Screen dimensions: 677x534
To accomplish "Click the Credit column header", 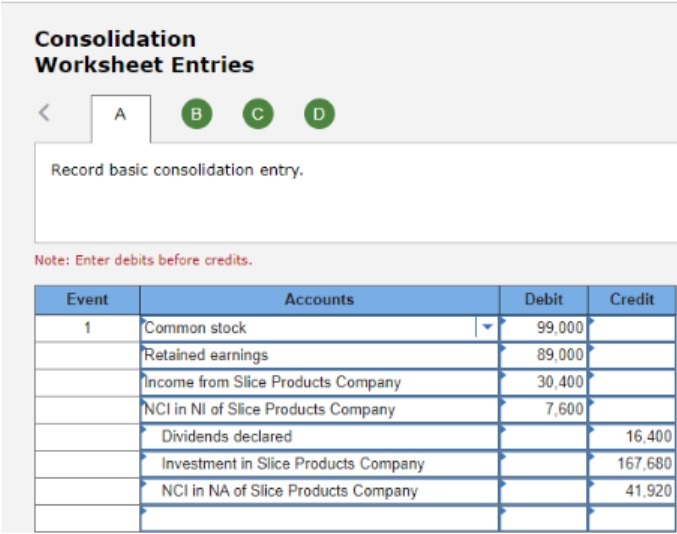I will 632,300.
